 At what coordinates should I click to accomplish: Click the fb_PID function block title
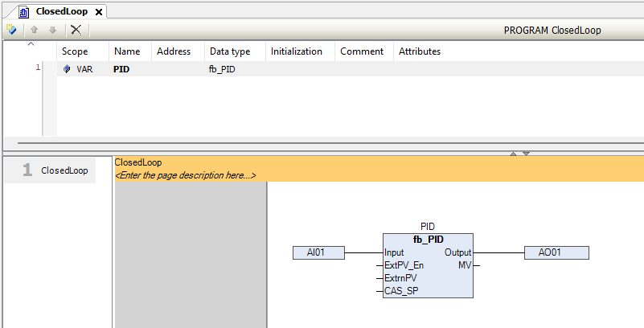point(428,240)
